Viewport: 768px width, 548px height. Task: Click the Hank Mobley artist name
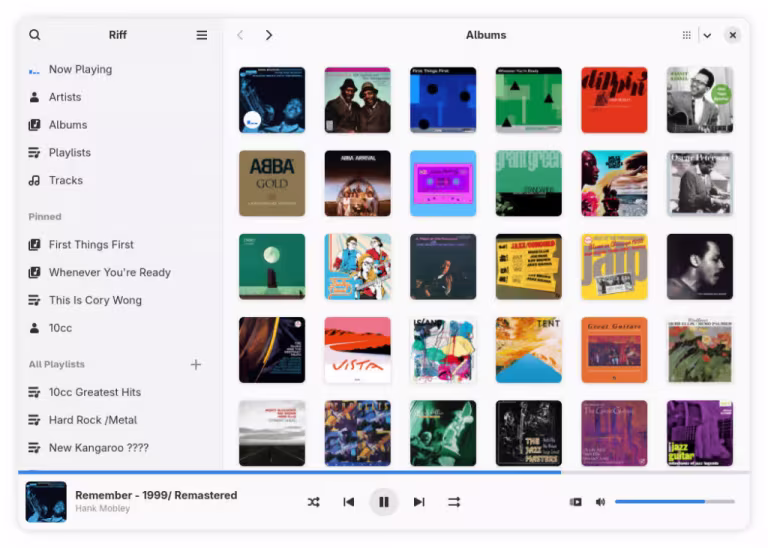(x=102, y=508)
